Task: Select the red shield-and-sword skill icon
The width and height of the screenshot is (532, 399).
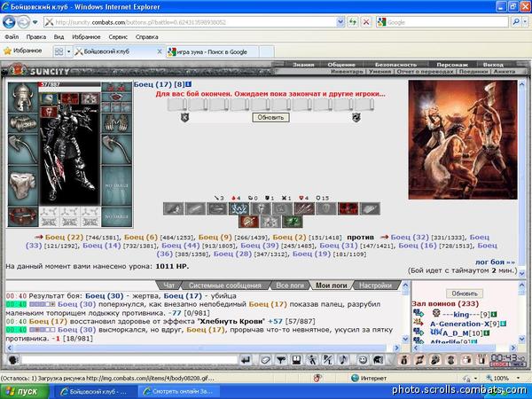Action: pyautogui.click(x=248, y=222)
